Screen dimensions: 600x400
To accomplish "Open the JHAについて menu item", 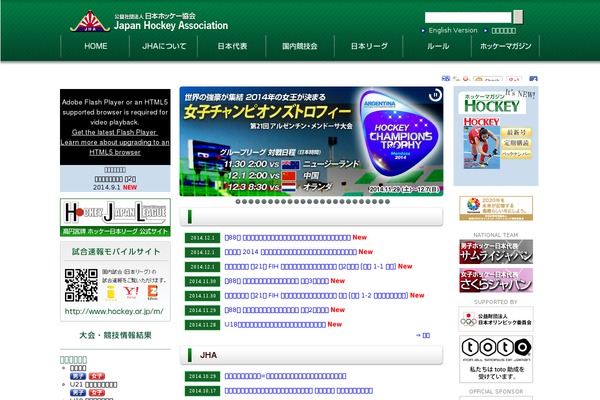I will (x=164, y=46).
